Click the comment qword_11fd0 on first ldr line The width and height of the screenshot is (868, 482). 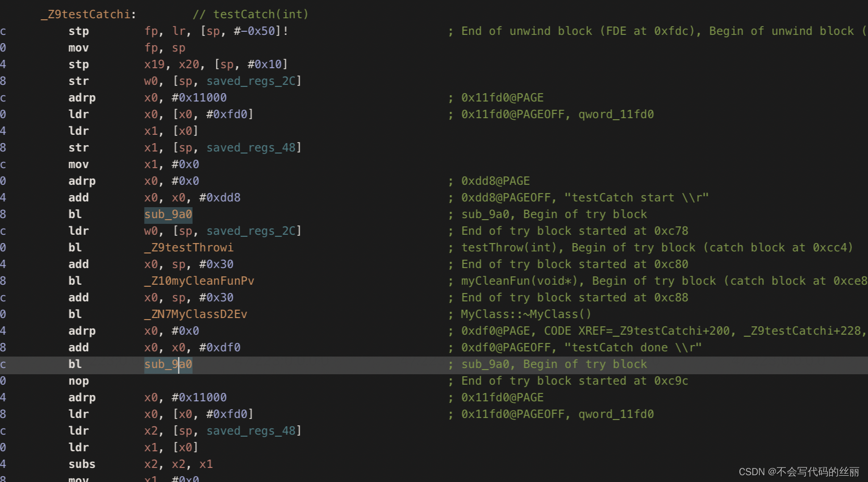pos(616,115)
